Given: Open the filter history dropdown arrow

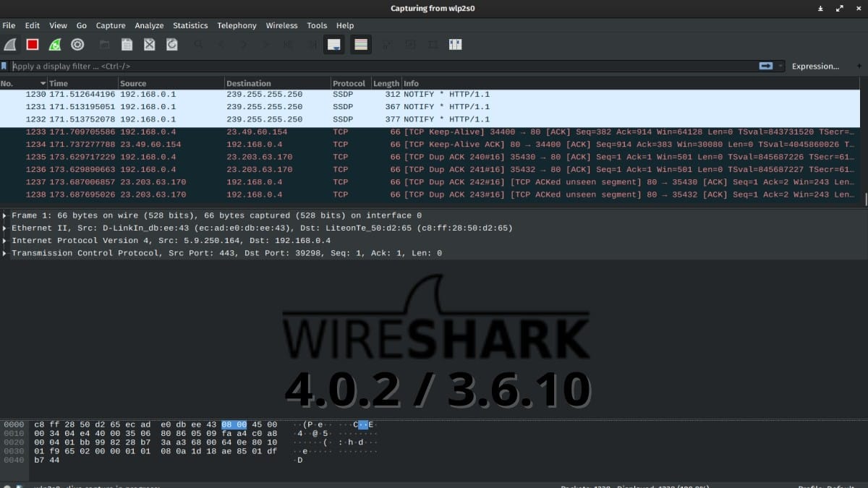Looking at the screenshot, I should tap(780, 66).
